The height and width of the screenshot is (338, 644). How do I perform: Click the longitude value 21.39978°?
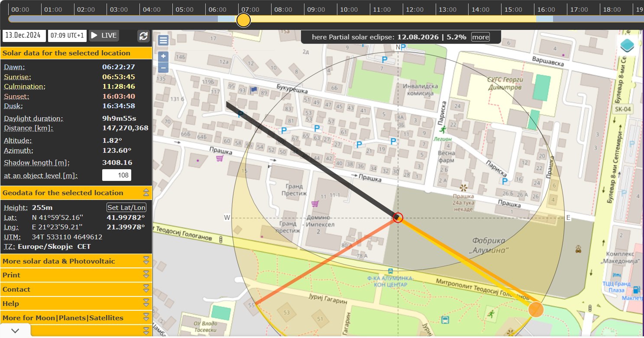click(x=126, y=227)
